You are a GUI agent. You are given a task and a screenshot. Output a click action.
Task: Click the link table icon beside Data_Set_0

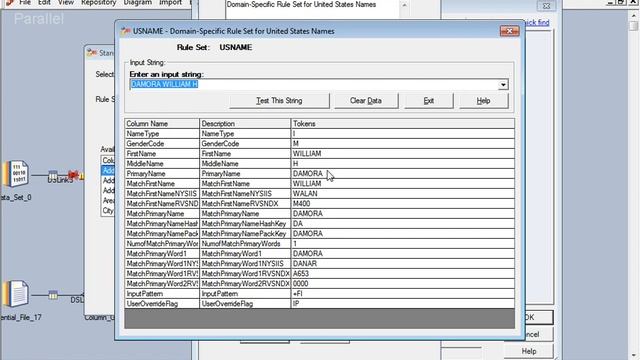coord(53,175)
